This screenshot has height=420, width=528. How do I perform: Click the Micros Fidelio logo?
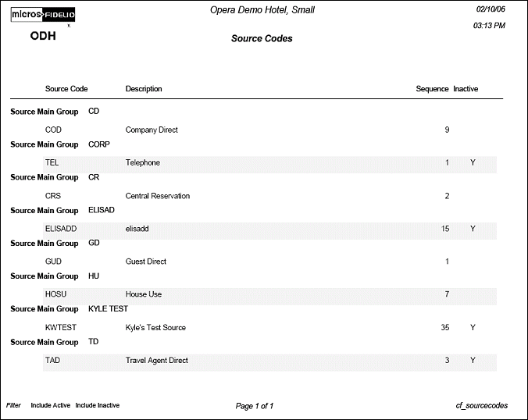click(43, 15)
